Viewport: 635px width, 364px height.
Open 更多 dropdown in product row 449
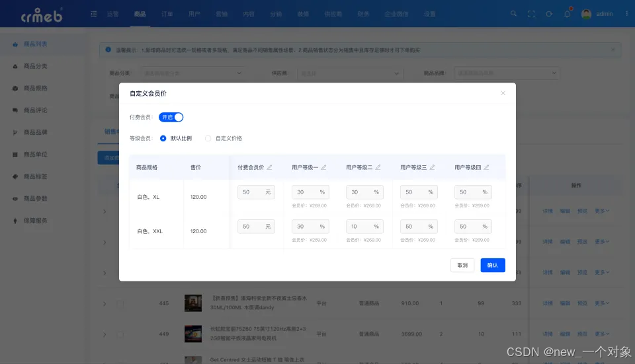coord(602,334)
